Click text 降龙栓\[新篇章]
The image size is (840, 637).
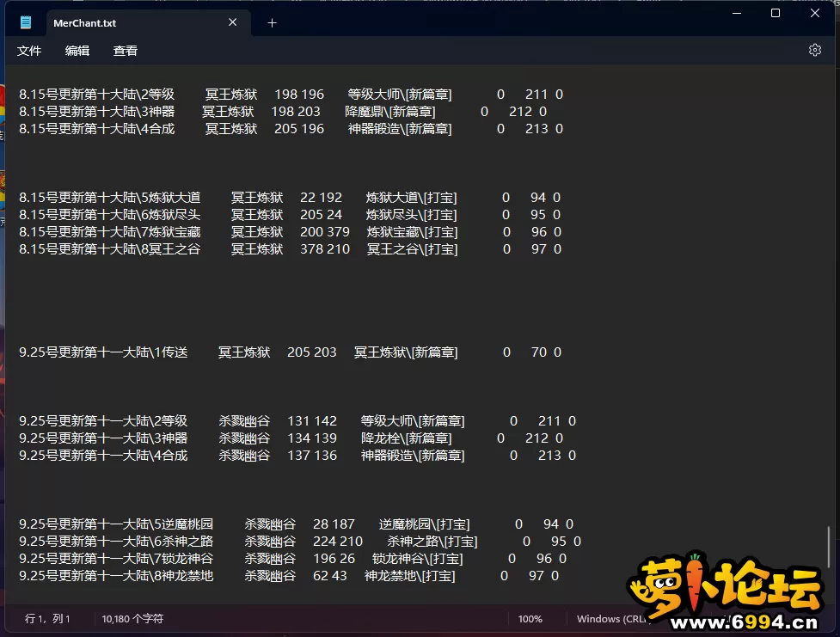point(406,438)
